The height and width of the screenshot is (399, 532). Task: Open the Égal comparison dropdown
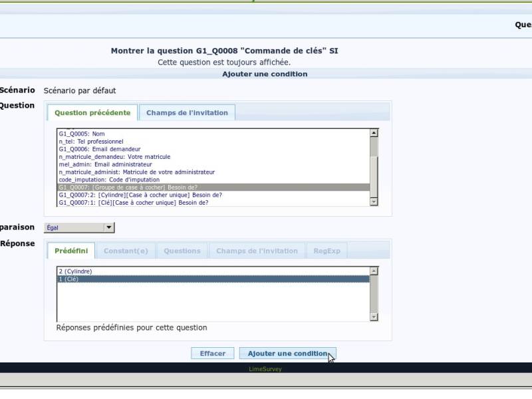coord(79,227)
